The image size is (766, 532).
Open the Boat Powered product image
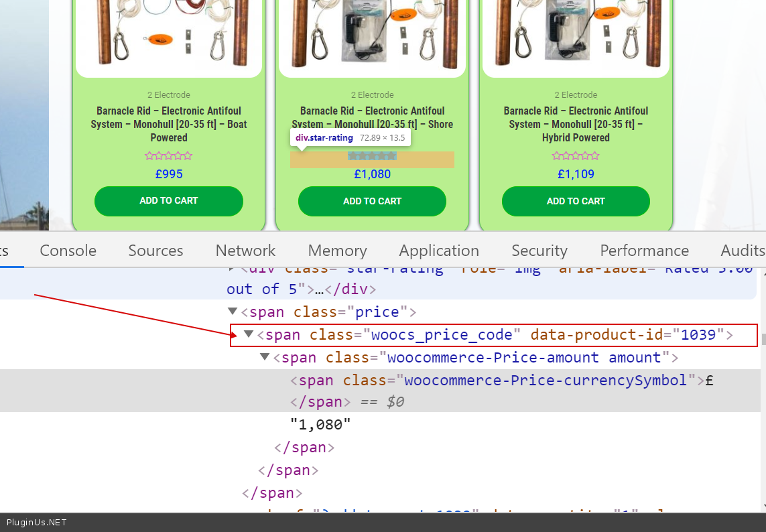[169, 34]
